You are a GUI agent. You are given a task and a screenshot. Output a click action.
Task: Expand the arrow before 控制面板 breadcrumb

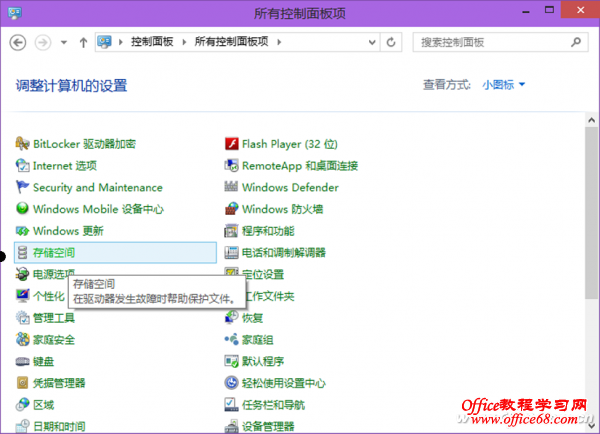(x=121, y=42)
